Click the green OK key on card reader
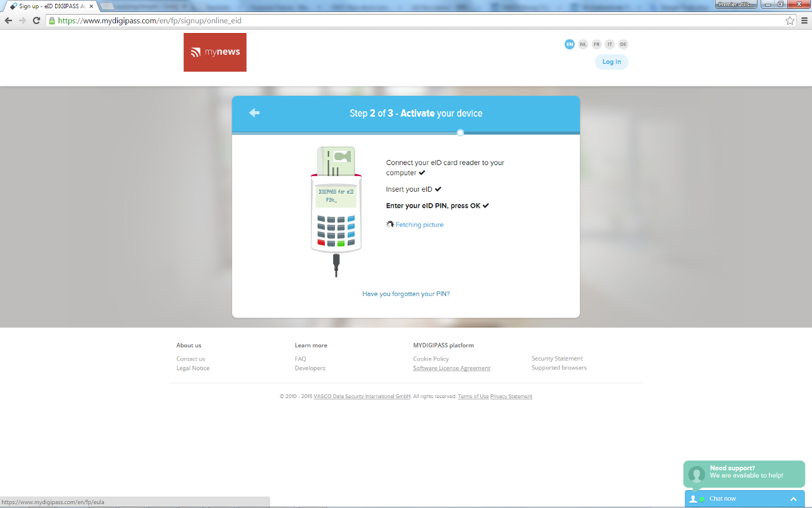 (341, 243)
